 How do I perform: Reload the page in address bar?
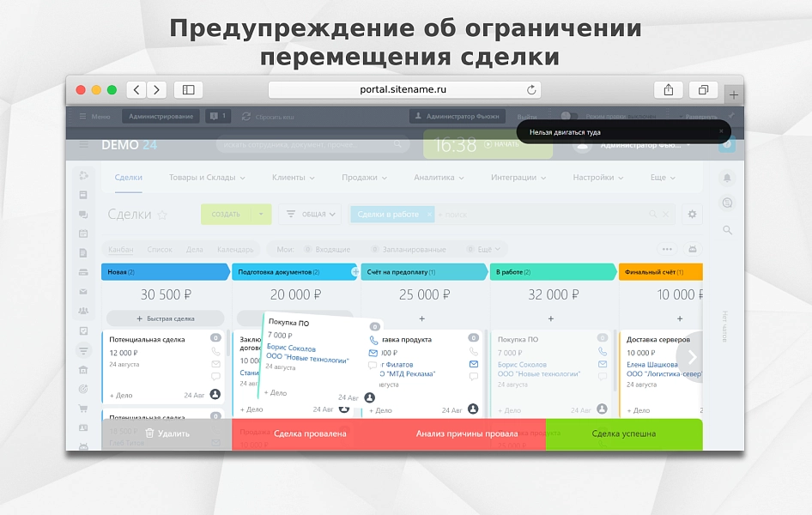[x=531, y=90]
